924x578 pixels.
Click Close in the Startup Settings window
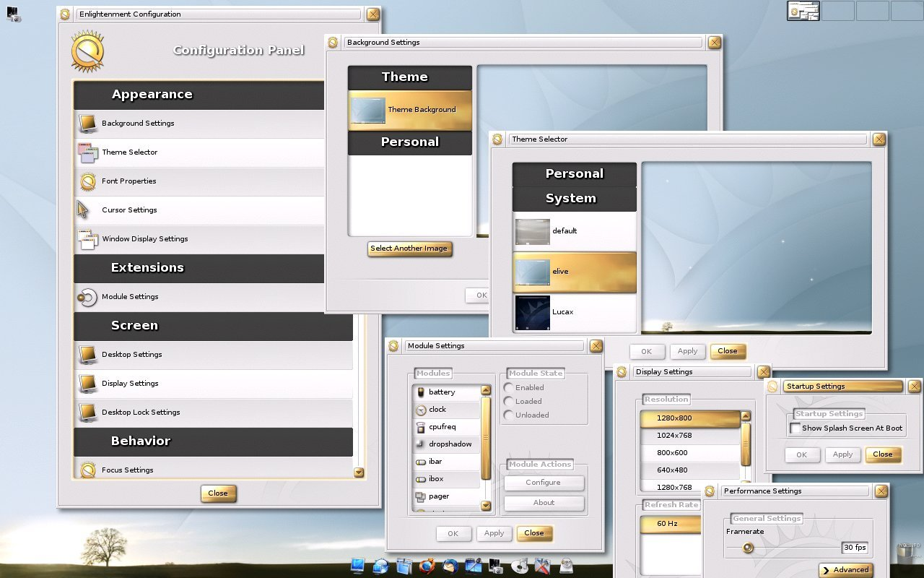click(x=883, y=454)
